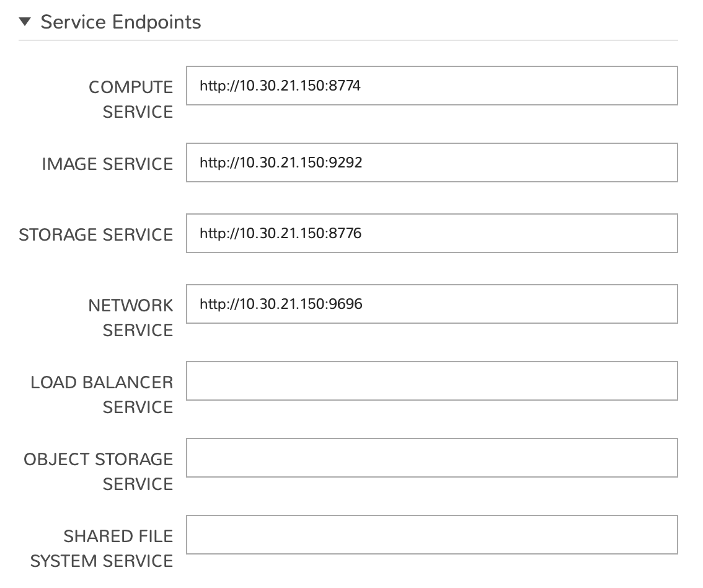Click the URL text ending in 8774
This screenshot has width=703, height=588.
(x=280, y=86)
